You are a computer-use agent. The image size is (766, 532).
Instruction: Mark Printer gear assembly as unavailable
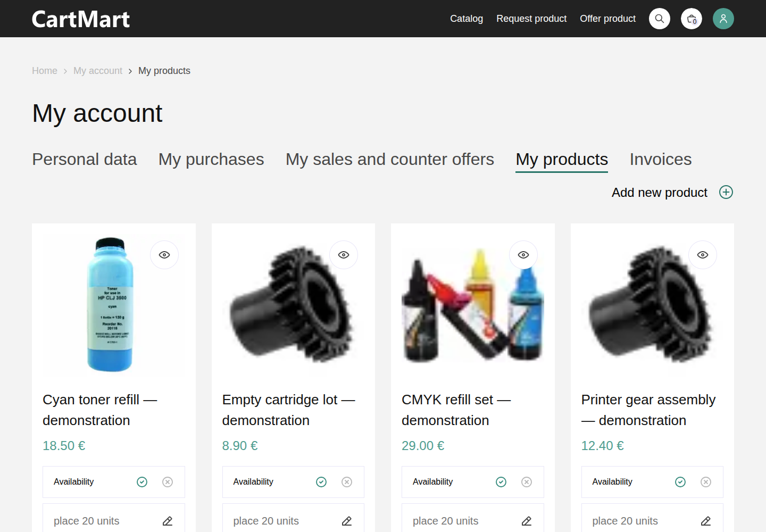706,482
